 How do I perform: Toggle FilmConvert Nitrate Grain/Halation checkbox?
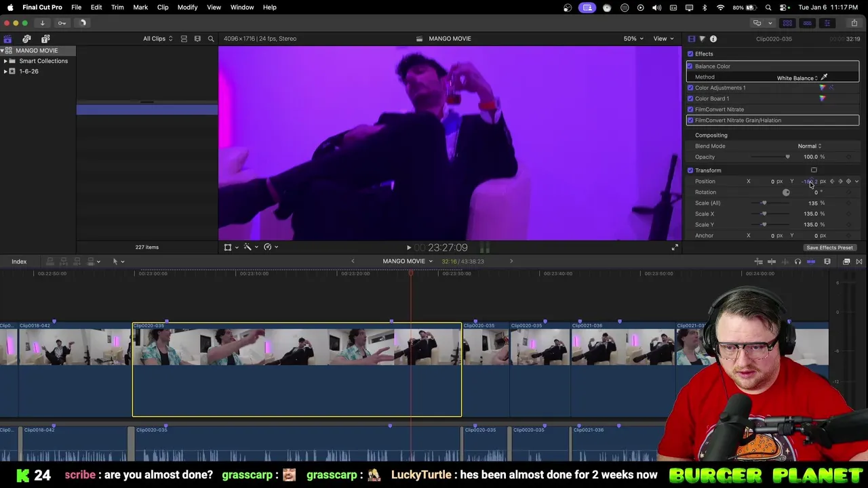pos(690,120)
